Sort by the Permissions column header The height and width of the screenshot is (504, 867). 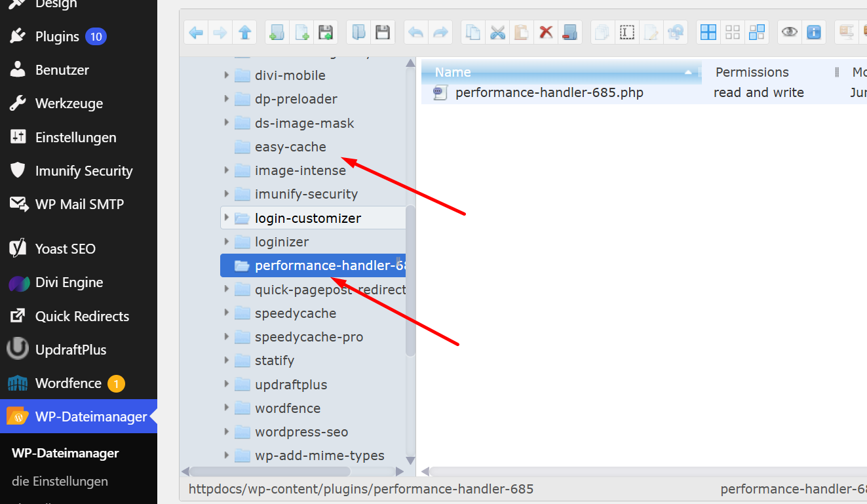click(x=752, y=72)
